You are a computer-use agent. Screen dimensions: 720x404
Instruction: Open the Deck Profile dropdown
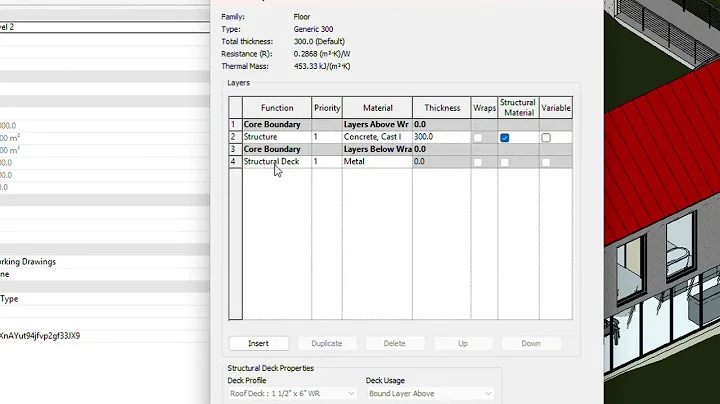[x=292, y=393]
